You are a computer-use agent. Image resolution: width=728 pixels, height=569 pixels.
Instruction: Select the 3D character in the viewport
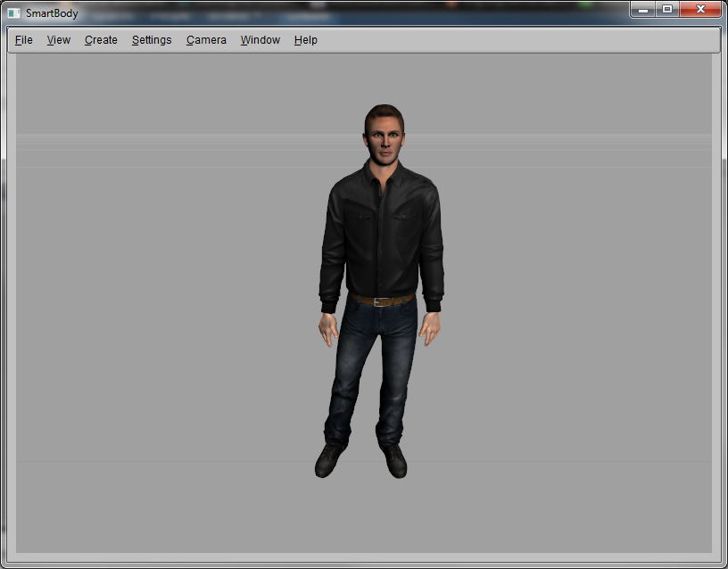click(x=381, y=292)
